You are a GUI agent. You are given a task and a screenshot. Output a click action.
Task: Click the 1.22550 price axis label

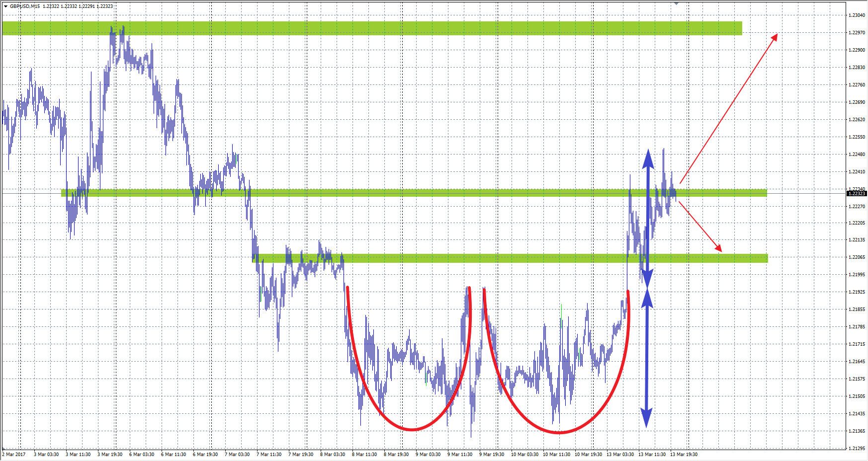point(857,137)
